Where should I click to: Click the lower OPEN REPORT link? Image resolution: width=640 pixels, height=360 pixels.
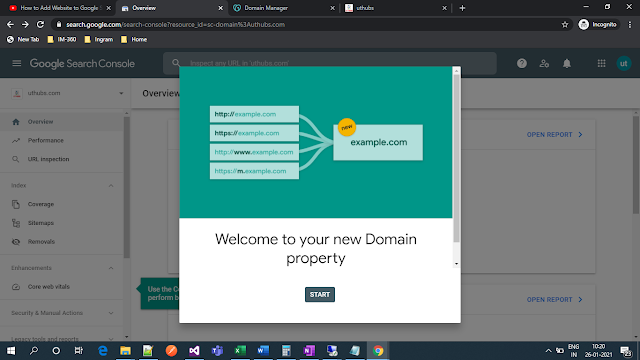pos(554,300)
